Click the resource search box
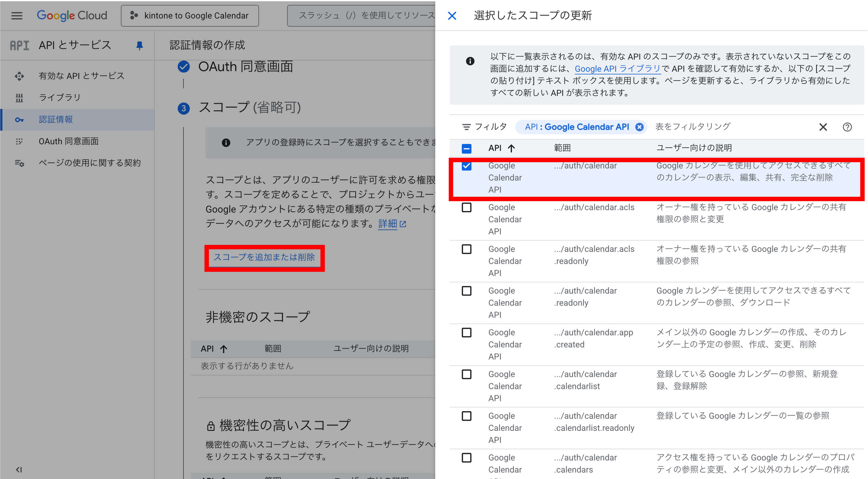 pos(361,16)
